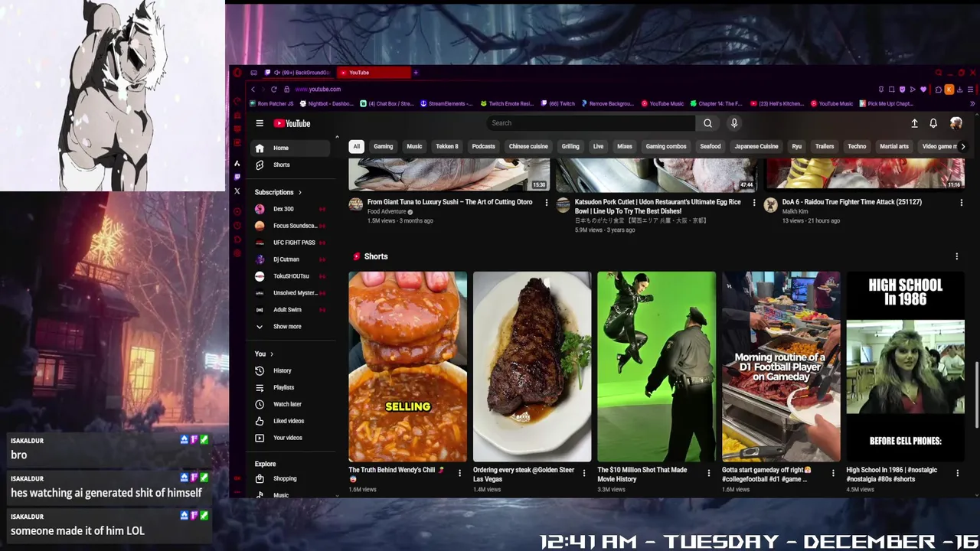Open Focus Soundscapes subscription channel
This screenshot has height=551, width=980.
pos(291,226)
